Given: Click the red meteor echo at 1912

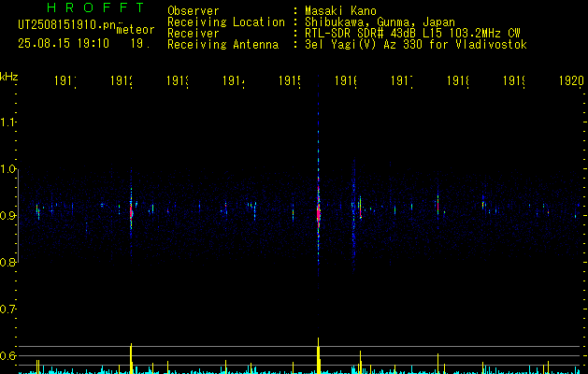Looking at the screenshot, I should pyautogui.click(x=131, y=212).
